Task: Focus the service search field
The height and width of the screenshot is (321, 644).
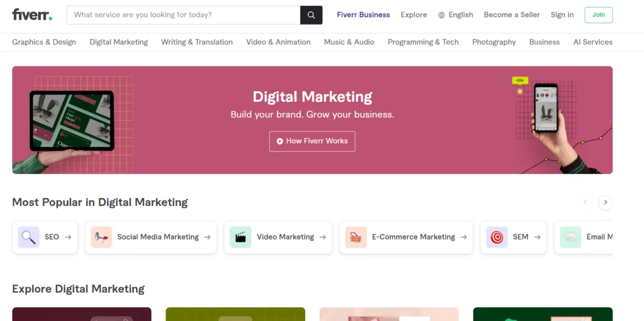Action: (x=183, y=15)
